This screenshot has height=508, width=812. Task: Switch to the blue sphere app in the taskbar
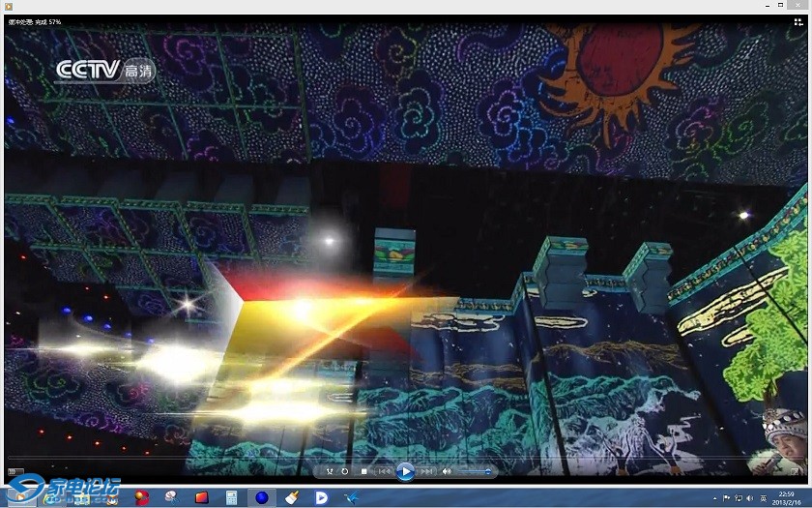coord(262,498)
